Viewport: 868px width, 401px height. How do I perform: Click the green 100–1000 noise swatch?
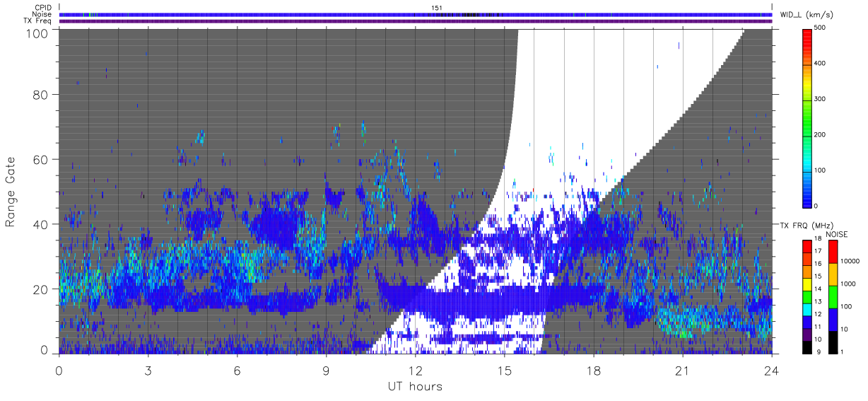click(833, 296)
